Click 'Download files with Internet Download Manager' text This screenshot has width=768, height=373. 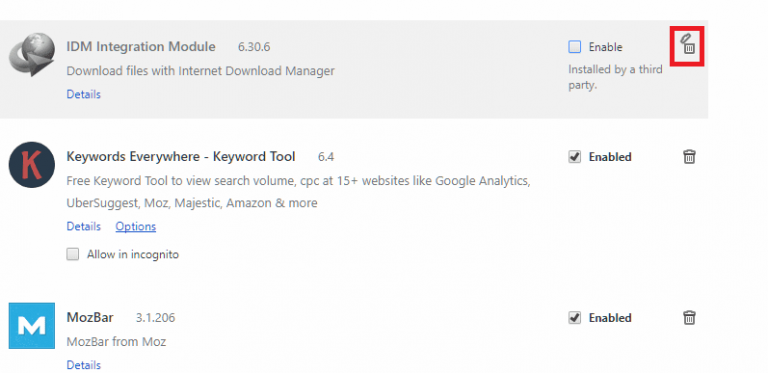[x=200, y=71]
